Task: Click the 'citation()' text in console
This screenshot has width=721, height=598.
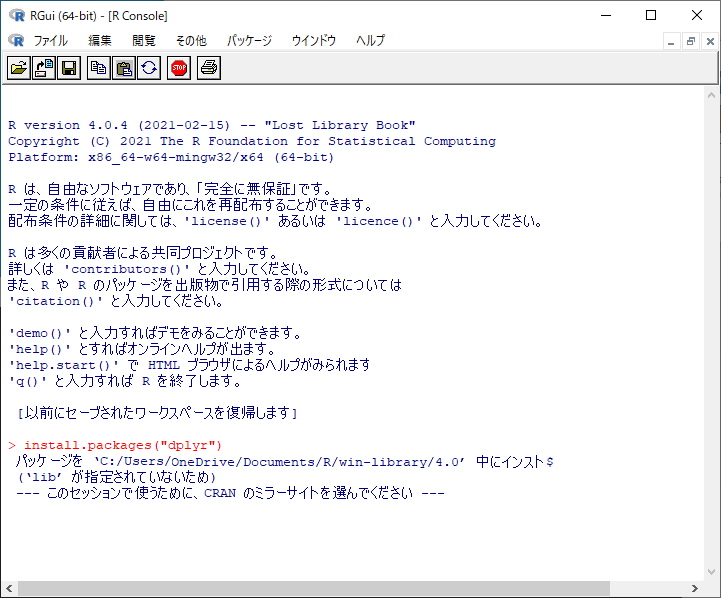Action: (55, 301)
